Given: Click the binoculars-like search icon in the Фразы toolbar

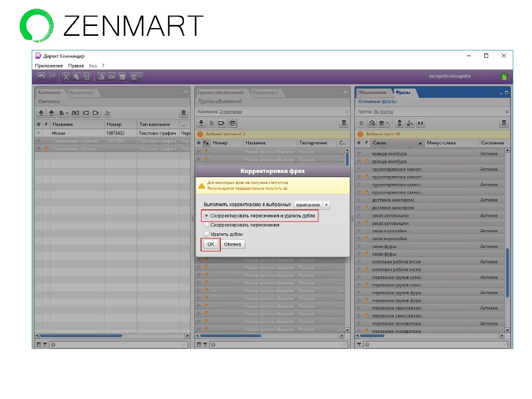Looking at the screenshot, I should 372,123.
